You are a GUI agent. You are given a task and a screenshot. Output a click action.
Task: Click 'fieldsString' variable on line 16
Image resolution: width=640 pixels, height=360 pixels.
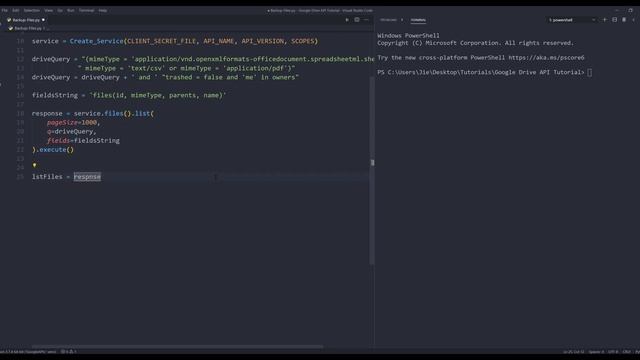tap(55, 95)
